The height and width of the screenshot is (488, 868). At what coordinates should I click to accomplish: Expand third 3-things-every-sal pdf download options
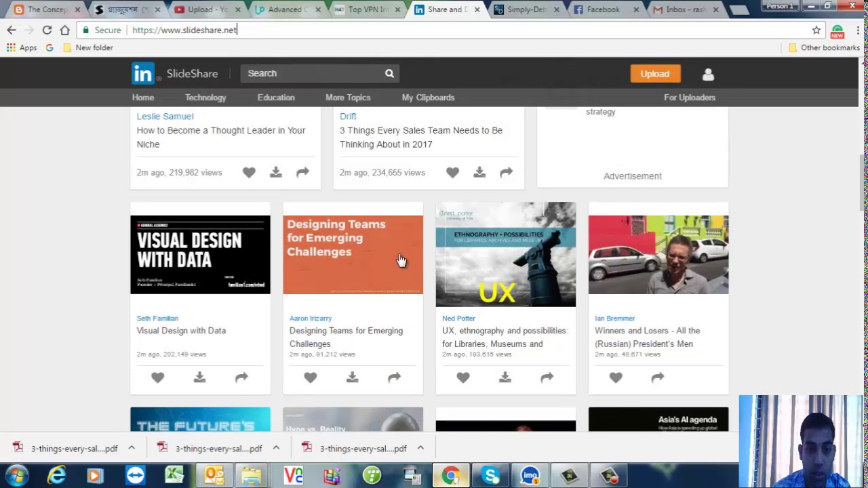[x=420, y=448]
